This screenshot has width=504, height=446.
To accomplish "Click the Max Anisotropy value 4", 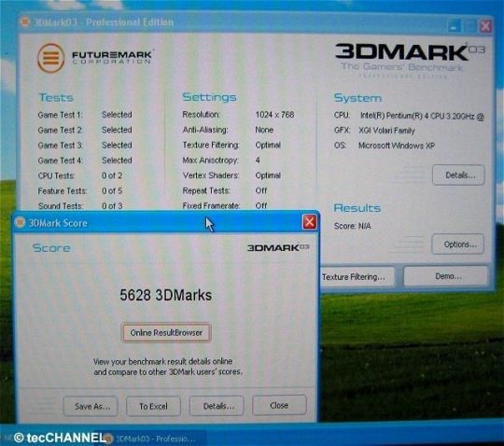I will coord(258,160).
